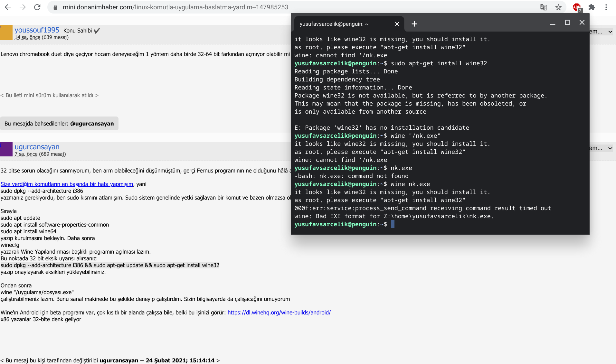Screen dimensions: 616x364
Task: Open the @ugurcansayan mention link
Action: [x=92, y=124]
